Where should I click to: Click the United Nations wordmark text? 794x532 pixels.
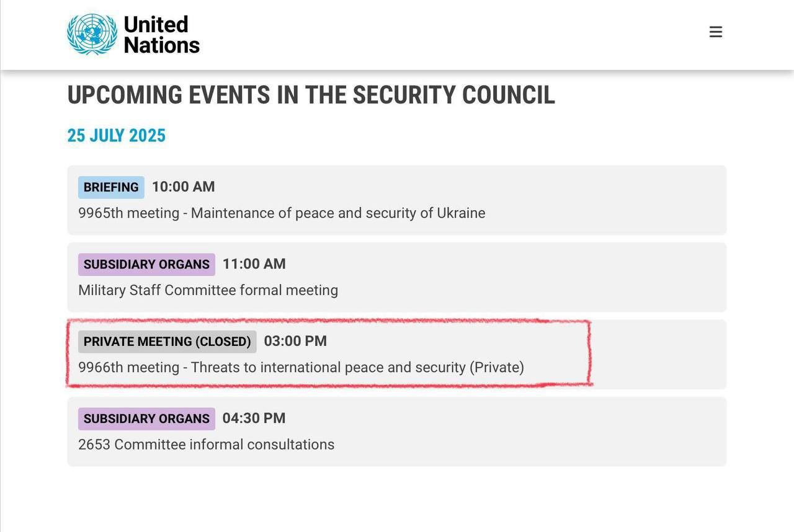161,35
